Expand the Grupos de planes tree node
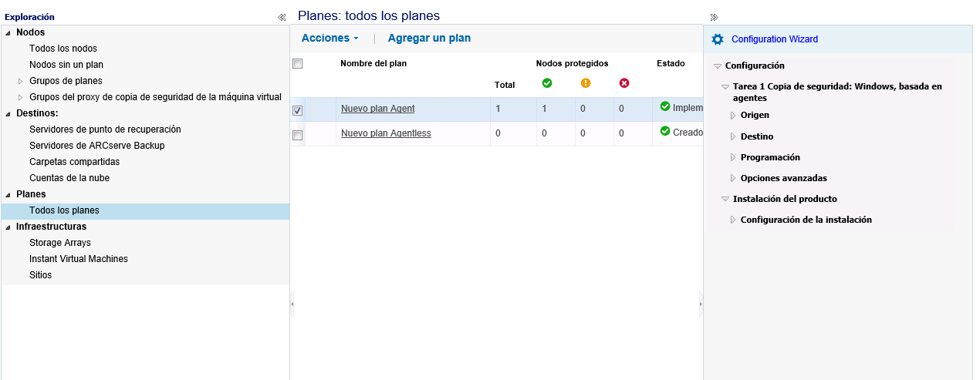Image resolution: width=980 pixels, height=380 pixels. pos(21,81)
